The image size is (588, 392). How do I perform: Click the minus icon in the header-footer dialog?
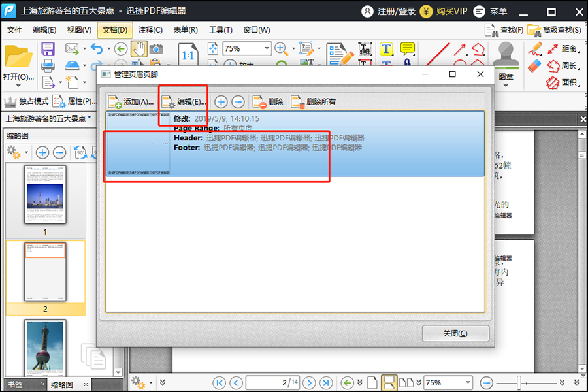(x=238, y=102)
